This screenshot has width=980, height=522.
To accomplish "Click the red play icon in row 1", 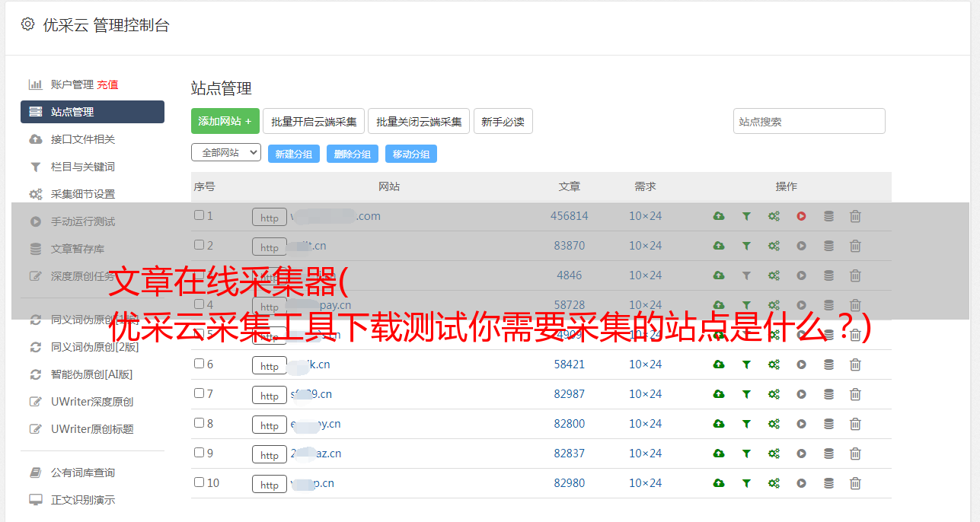I will [x=801, y=216].
